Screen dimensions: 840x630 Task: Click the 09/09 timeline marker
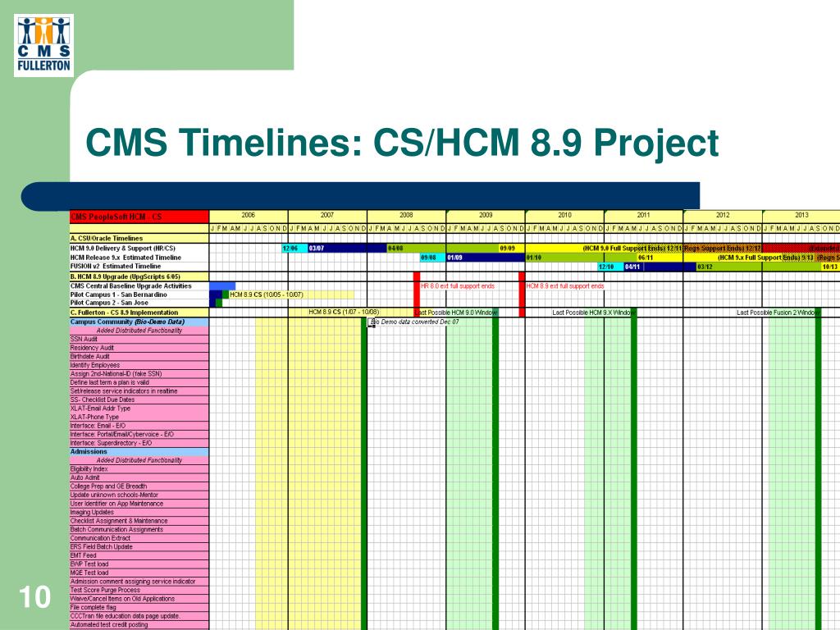click(507, 249)
